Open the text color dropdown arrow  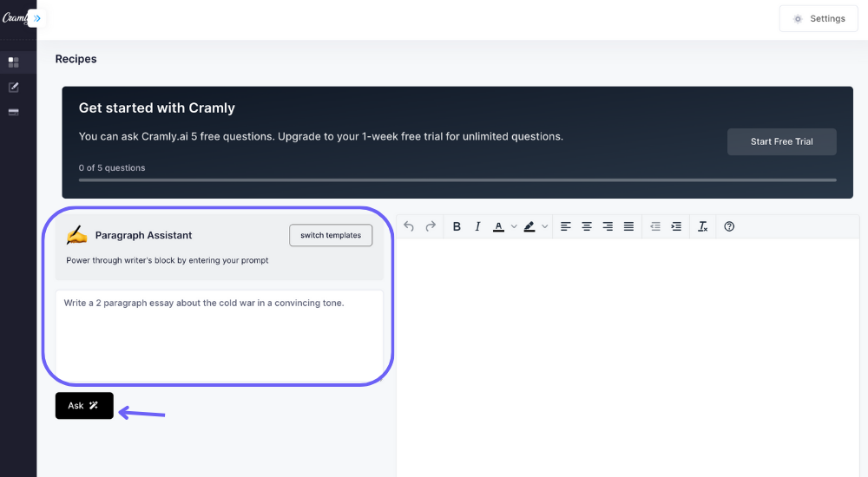tap(514, 226)
